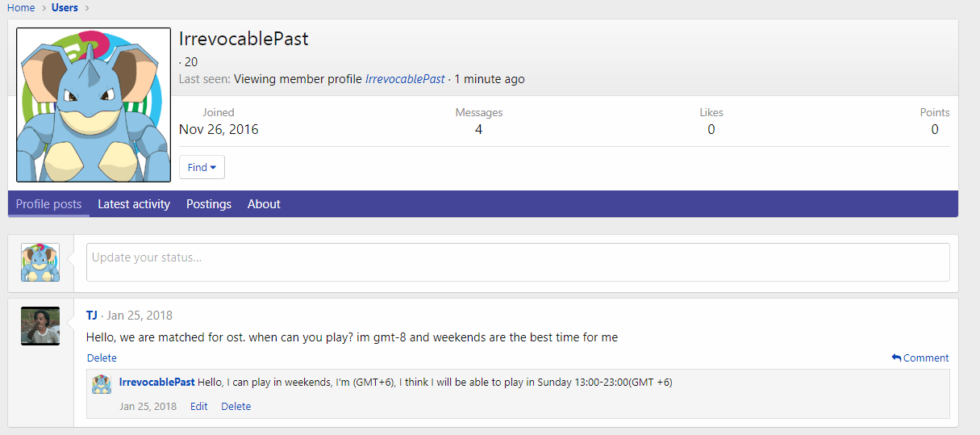Expand the Find dropdown button

pyautogui.click(x=202, y=167)
